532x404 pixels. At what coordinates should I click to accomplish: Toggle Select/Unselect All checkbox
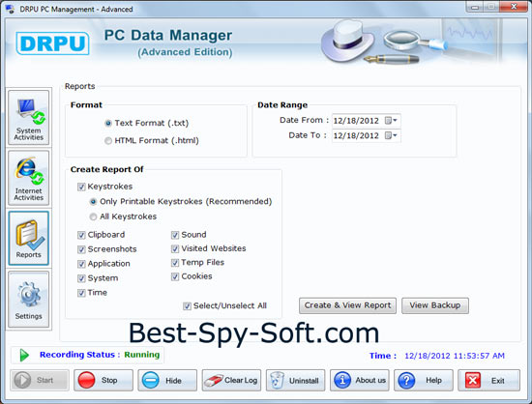click(x=187, y=306)
